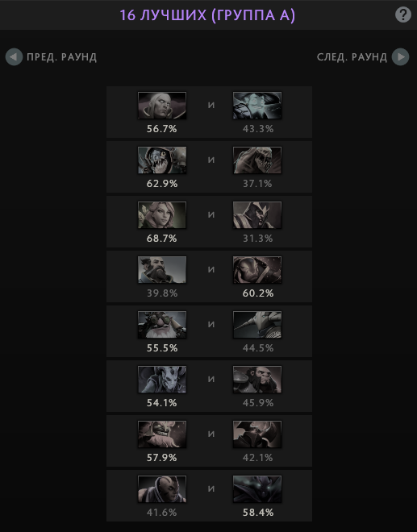
Task: Choose the Terrorblade portrait at 58.4%
Action: pos(257,489)
